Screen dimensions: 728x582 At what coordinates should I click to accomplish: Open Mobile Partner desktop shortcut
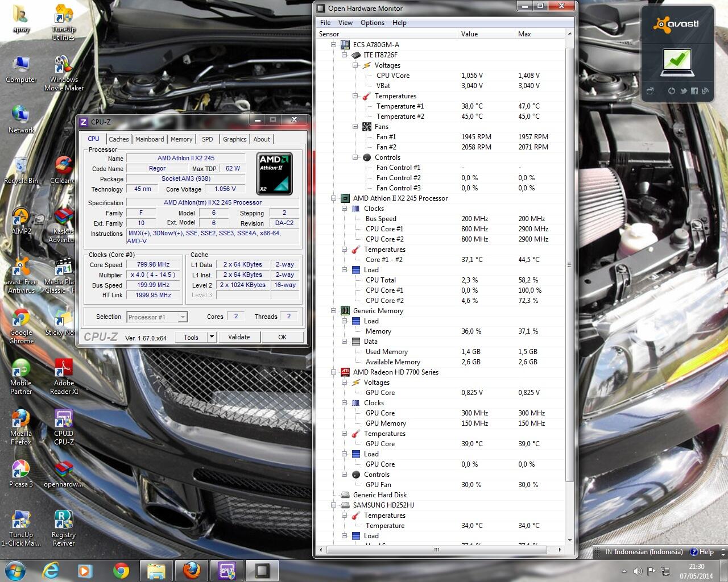click(x=21, y=377)
